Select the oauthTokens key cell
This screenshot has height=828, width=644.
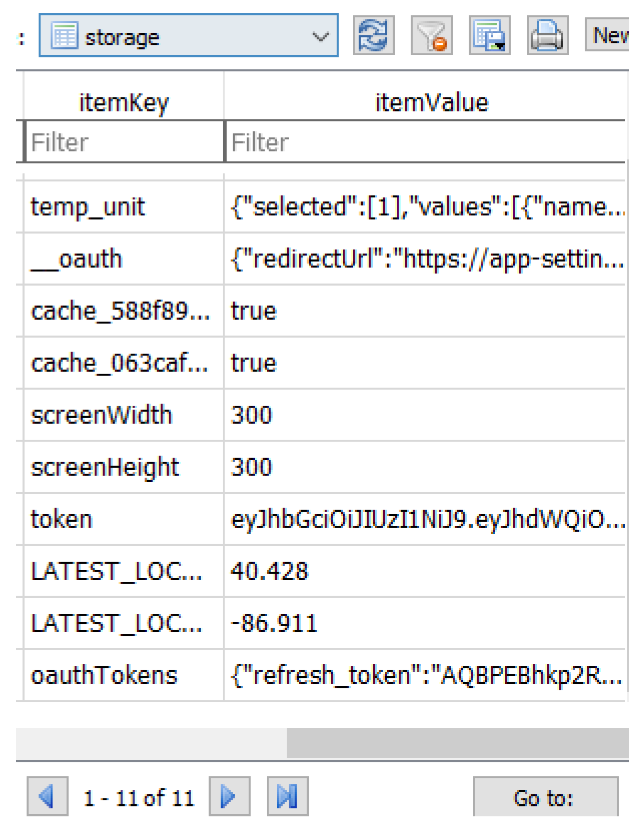coord(123,675)
